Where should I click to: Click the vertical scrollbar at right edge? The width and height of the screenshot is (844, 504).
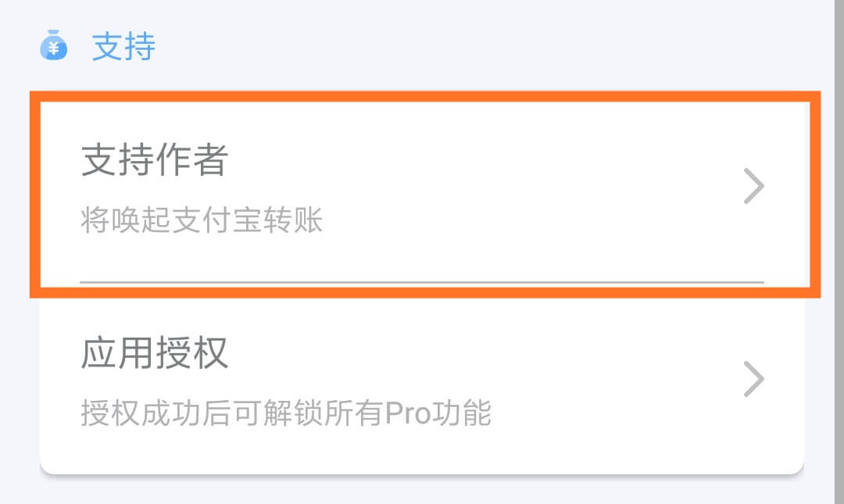[x=839, y=252]
